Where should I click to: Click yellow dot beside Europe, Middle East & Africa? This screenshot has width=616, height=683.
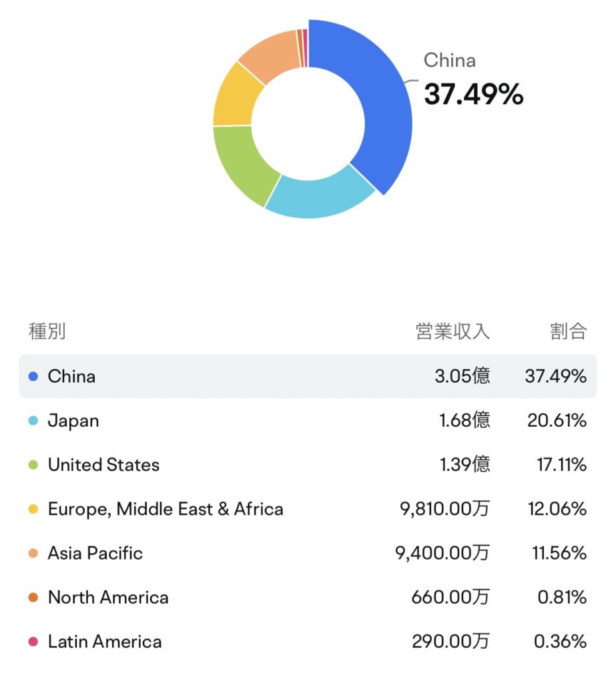pyautogui.click(x=33, y=510)
